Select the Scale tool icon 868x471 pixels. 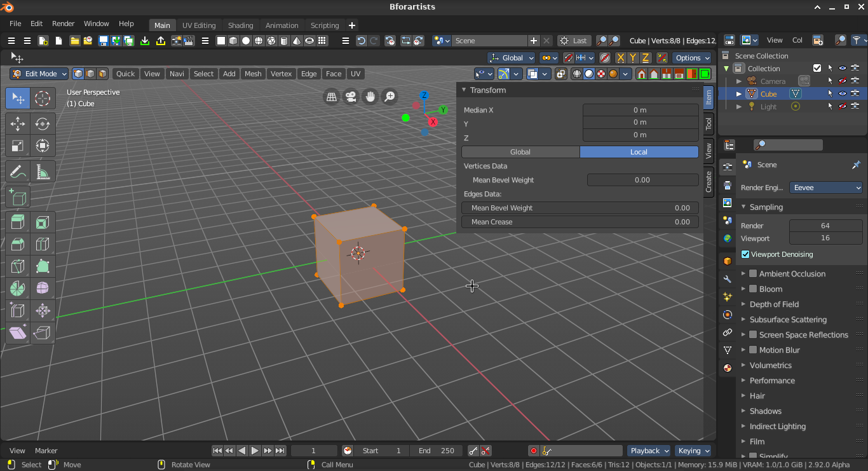(18, 146)
